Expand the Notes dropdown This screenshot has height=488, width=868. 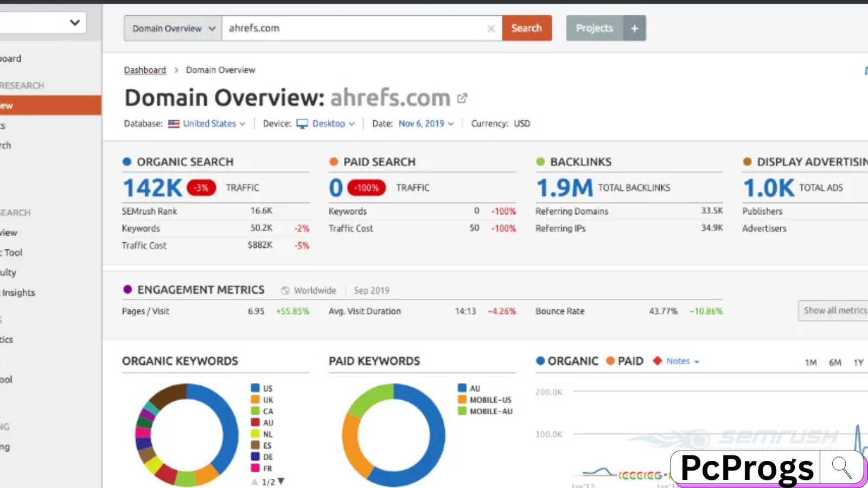682,361
